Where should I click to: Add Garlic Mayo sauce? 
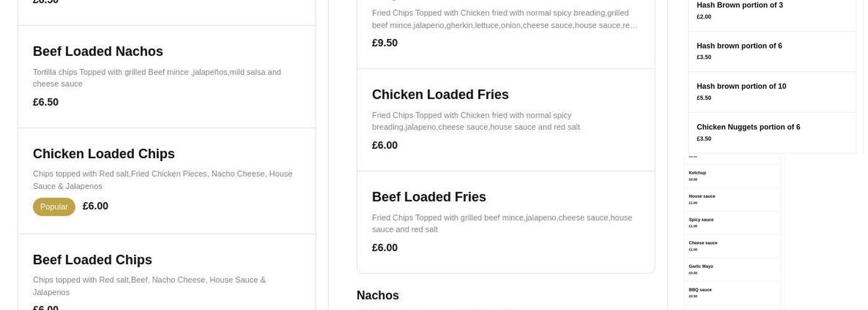(x=701, y=267)
